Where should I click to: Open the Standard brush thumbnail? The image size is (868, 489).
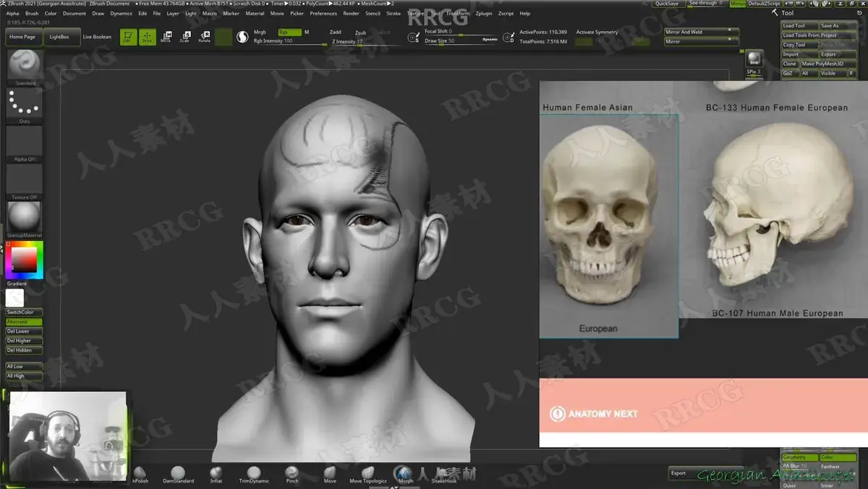click(25, 66)
